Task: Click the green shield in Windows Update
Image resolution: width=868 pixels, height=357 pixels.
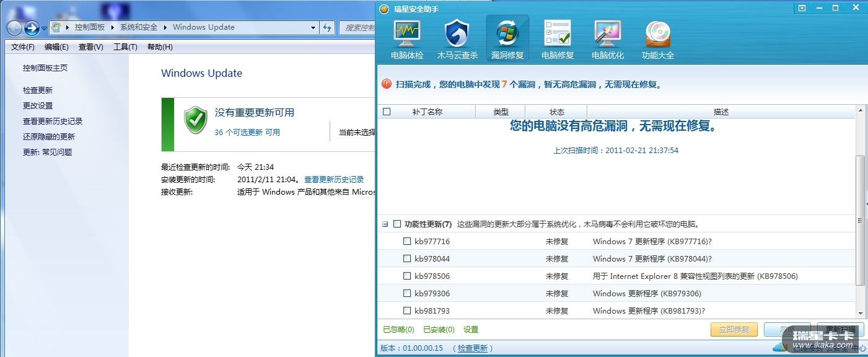Action: [x=196, y=120]
